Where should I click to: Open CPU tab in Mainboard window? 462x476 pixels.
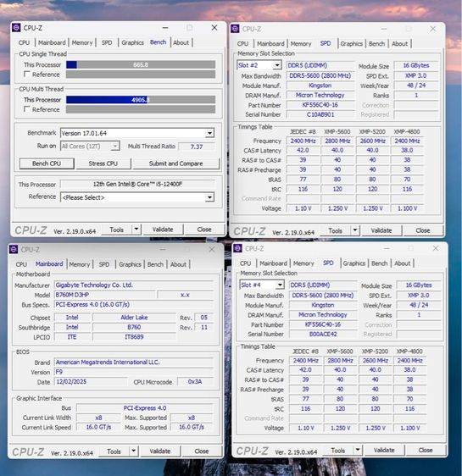point(21,264)
